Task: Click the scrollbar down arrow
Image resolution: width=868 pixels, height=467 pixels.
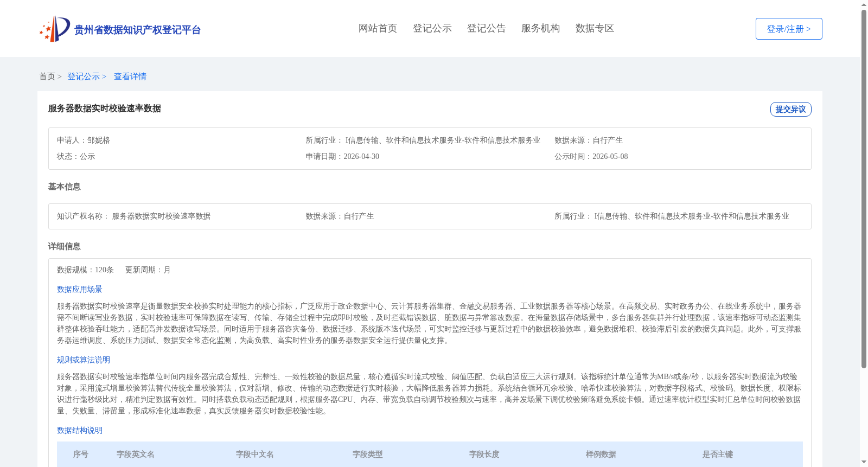Action: [864, 462]
